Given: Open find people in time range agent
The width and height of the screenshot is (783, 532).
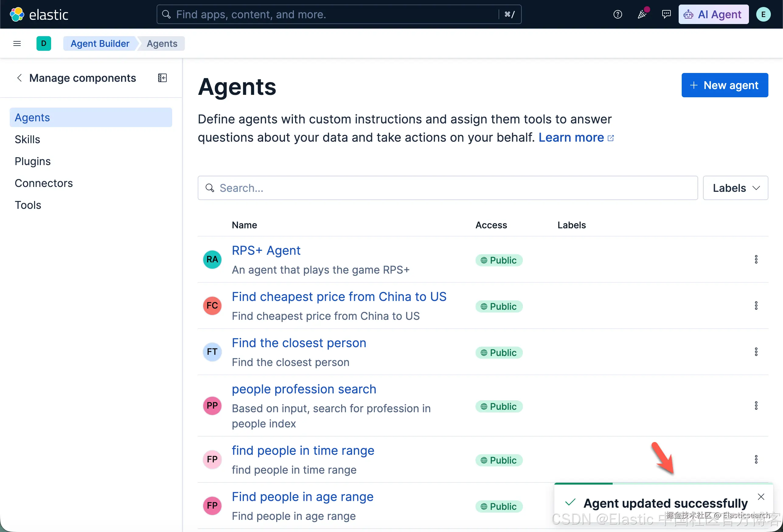Looking at the screenshot, I should coord(303,451).
